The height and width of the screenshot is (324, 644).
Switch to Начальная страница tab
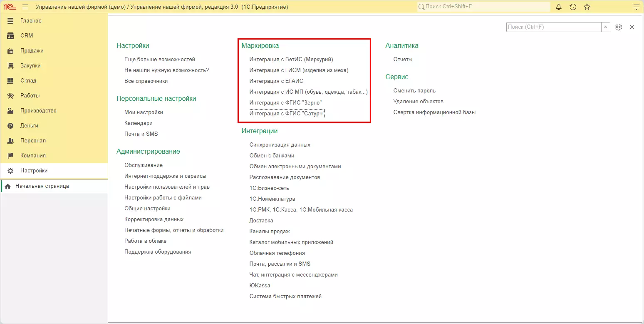coord(54,186)
